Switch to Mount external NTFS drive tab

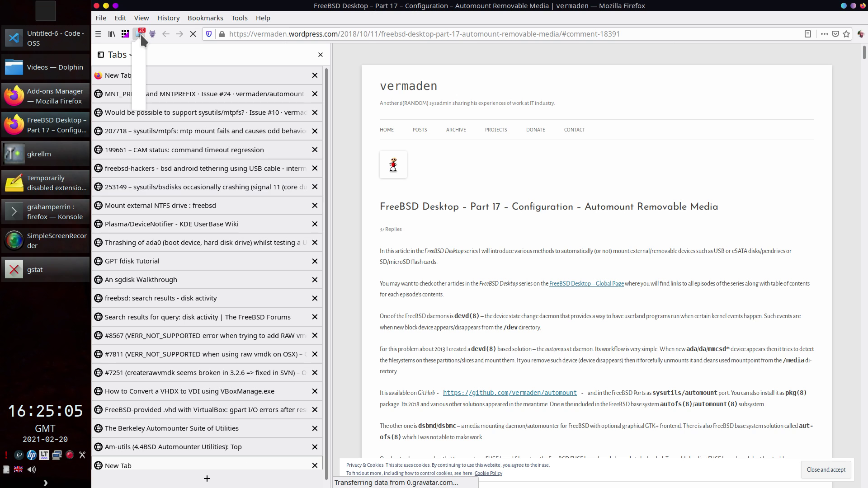(207, 206)
